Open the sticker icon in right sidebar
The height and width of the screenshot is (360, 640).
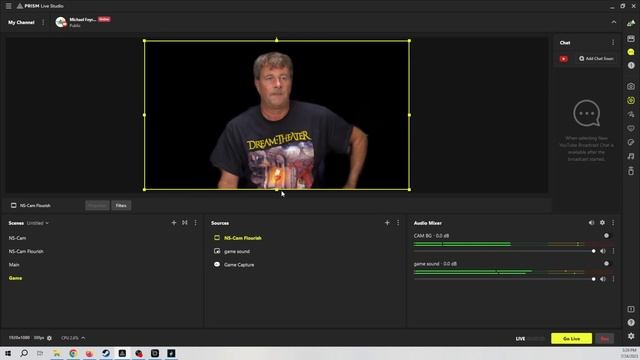click(x=631, y=142)
